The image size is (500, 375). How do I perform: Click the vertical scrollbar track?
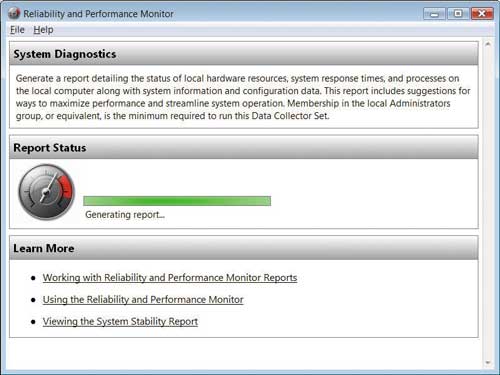click(488, 203)
